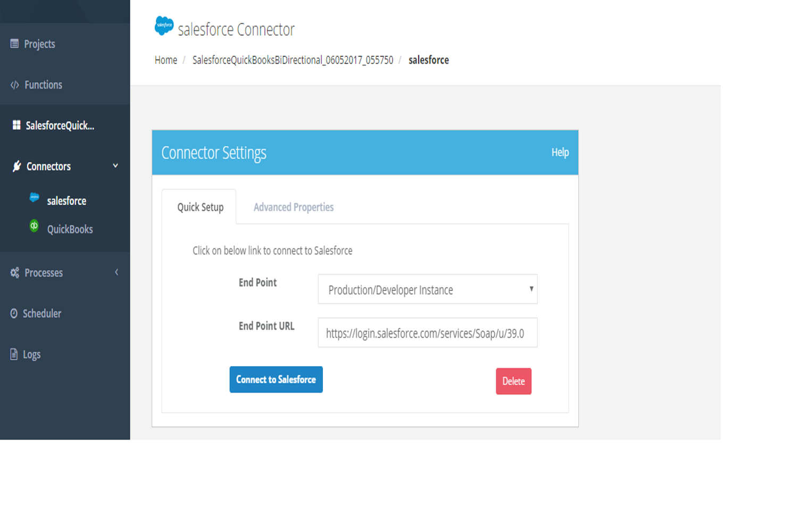
Task: Click the QuickBooks green icon
Action: pos(34,226)
